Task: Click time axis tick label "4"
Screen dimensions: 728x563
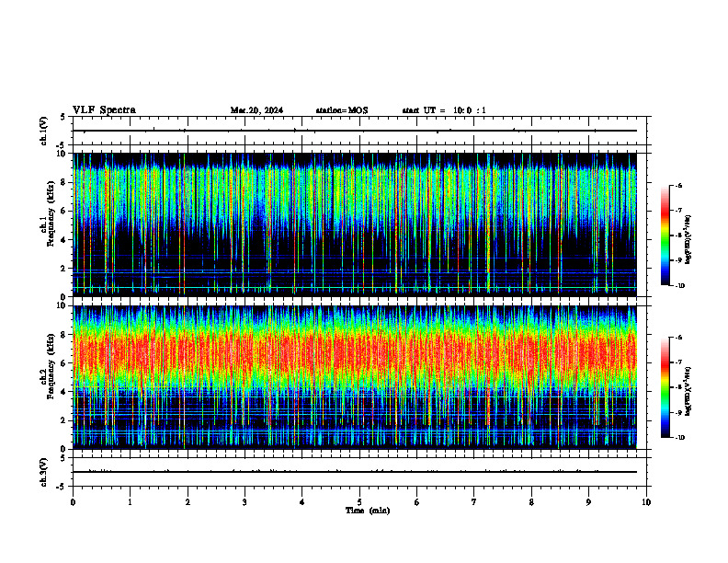Action: pyautogui.click(x=302, y=502)
